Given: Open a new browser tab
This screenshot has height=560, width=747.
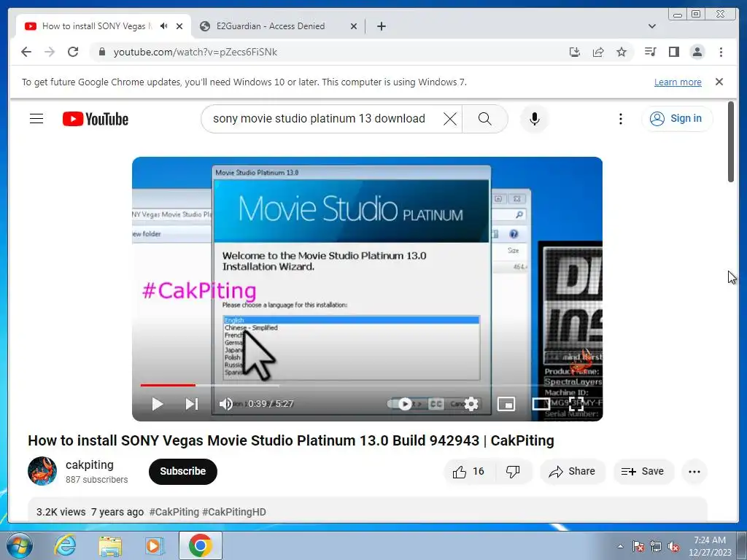Looking at the screenshot, I should pyautogui.click(x=381, y=26).
